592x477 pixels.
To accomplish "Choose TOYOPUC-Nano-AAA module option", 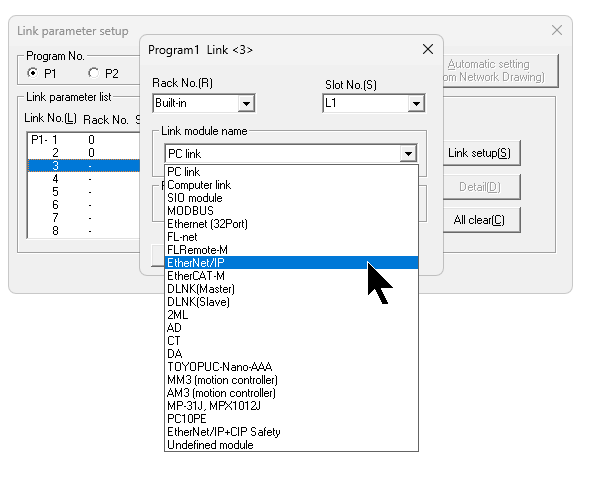I will coord(291,367).
